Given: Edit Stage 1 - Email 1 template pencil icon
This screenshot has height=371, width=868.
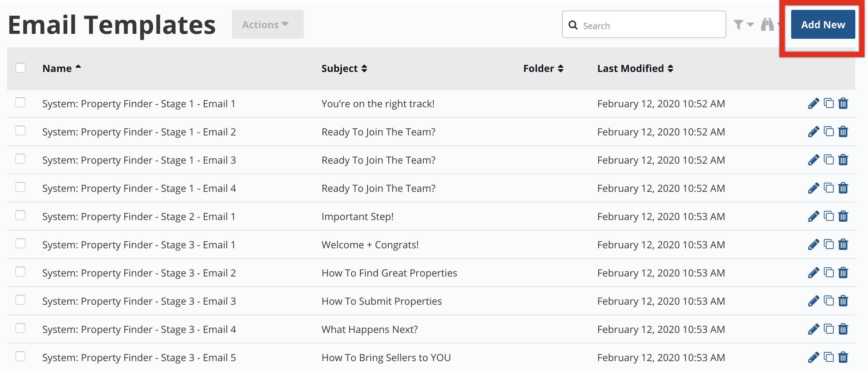Looking at the screenshot, I should pos(813,104).
